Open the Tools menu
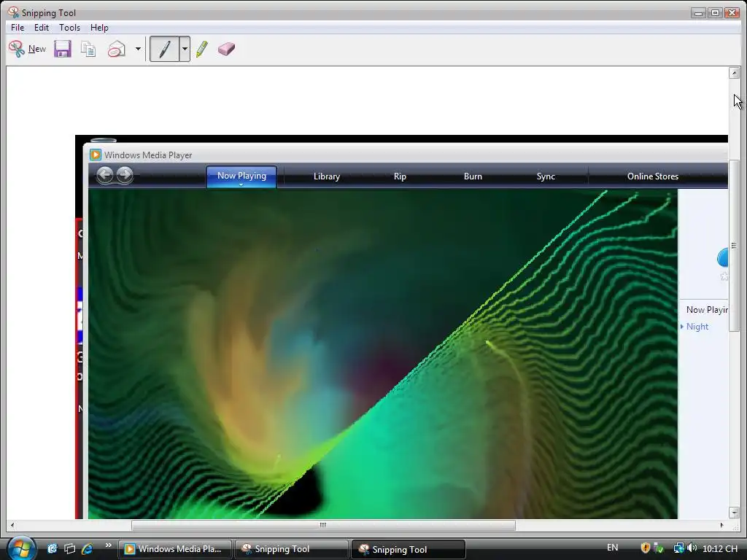The image size is (747, 560). pos(69,28)
